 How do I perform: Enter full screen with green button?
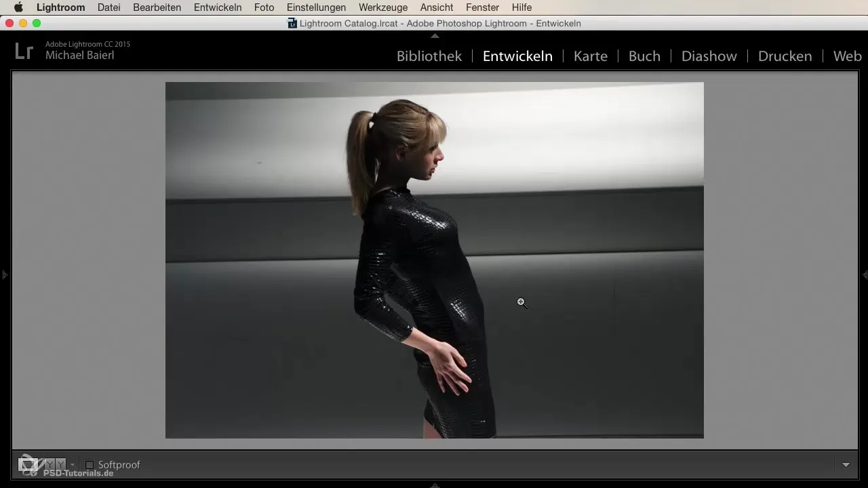37,23
